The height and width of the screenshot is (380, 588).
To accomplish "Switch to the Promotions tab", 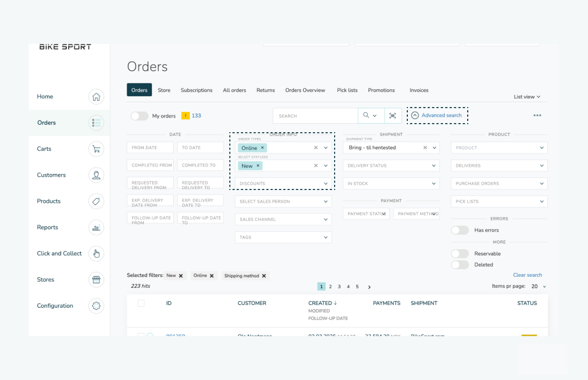I will pyautogui.click(x=381, y=90).
